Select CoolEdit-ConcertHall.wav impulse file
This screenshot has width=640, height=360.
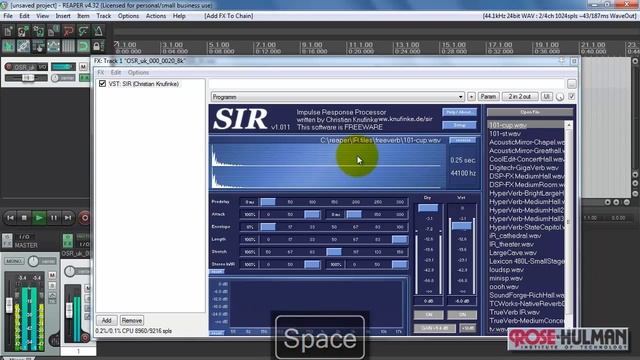[x=527, y=159]
